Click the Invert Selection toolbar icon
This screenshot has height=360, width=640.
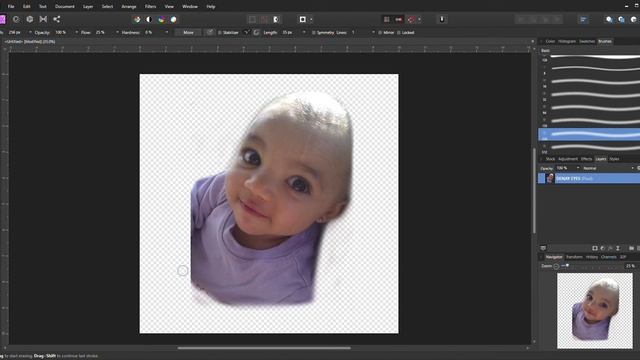pyautogui.click(x=276, y=19)
